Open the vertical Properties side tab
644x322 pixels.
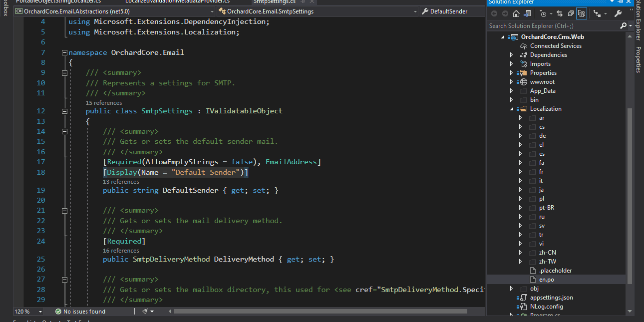[639, 60]
